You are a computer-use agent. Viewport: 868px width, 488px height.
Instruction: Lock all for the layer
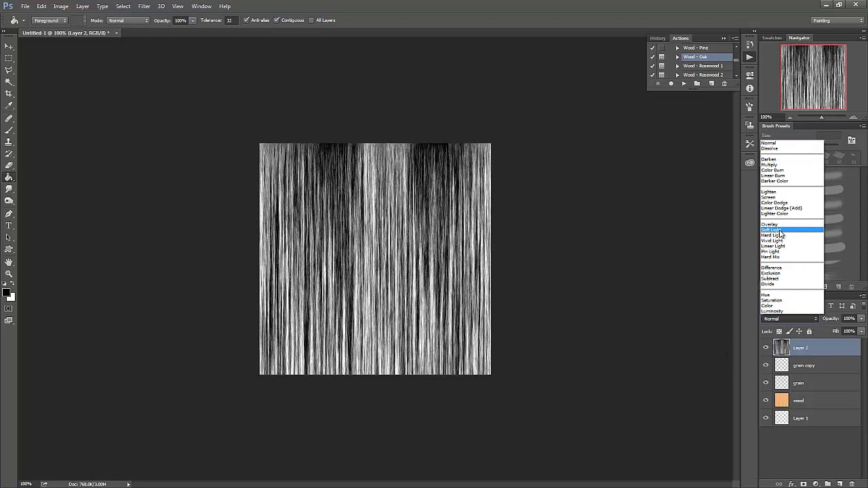click(809, 331)
